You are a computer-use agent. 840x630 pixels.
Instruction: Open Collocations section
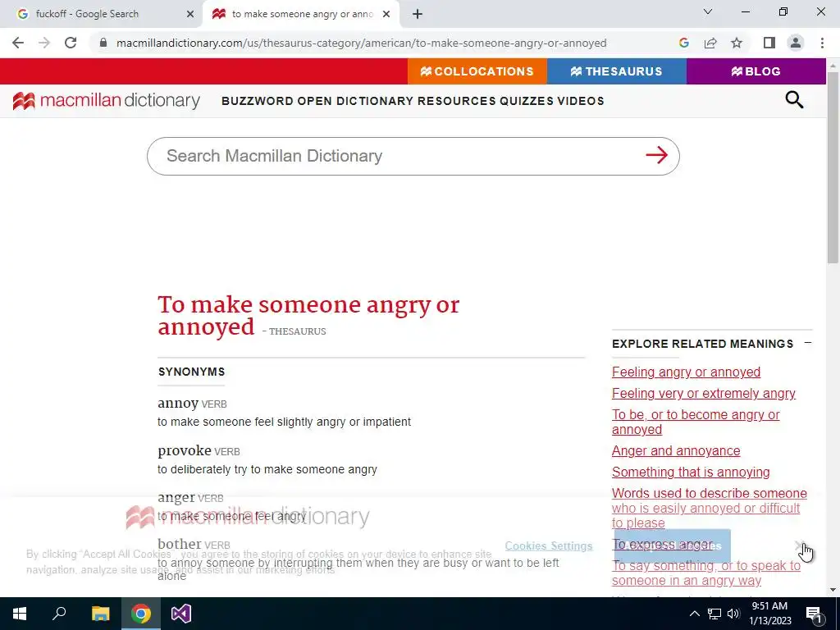pos(477,71)
